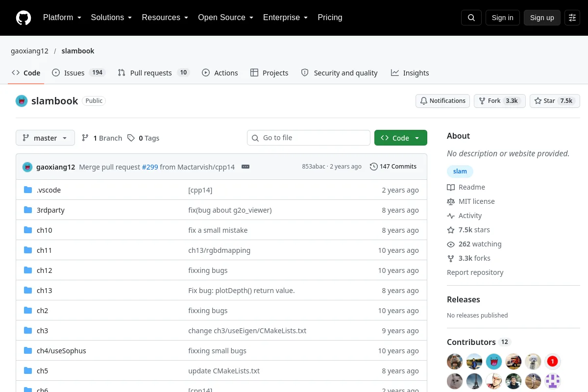The image size is (588, 392).
Task: Click the first contributor avatar thumbnail
Action: (x=455, y=362)
